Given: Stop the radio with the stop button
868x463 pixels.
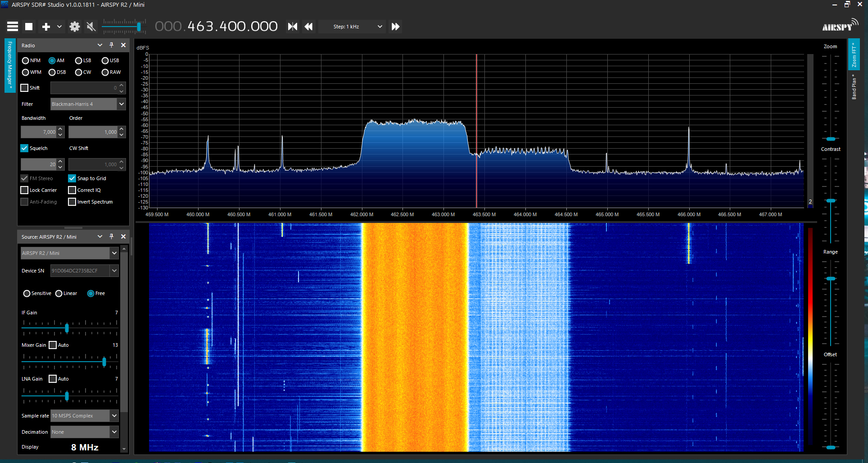Looking at the screenshot, I should [x=29, y=27].
